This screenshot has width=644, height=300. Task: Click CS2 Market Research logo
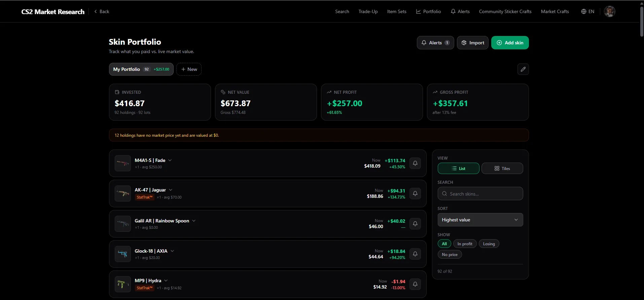point(53,12)
